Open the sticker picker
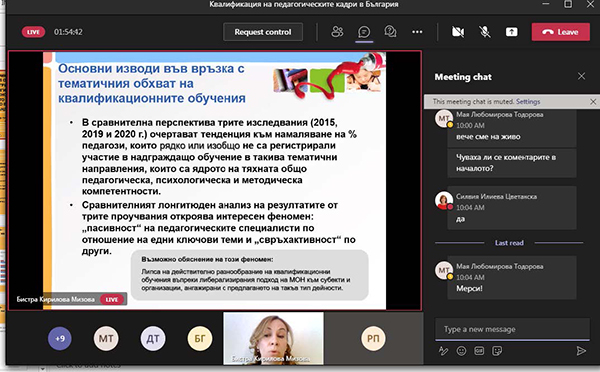This screenshot has width=600, height=372. pyautogui.click(x=497, y=351)
